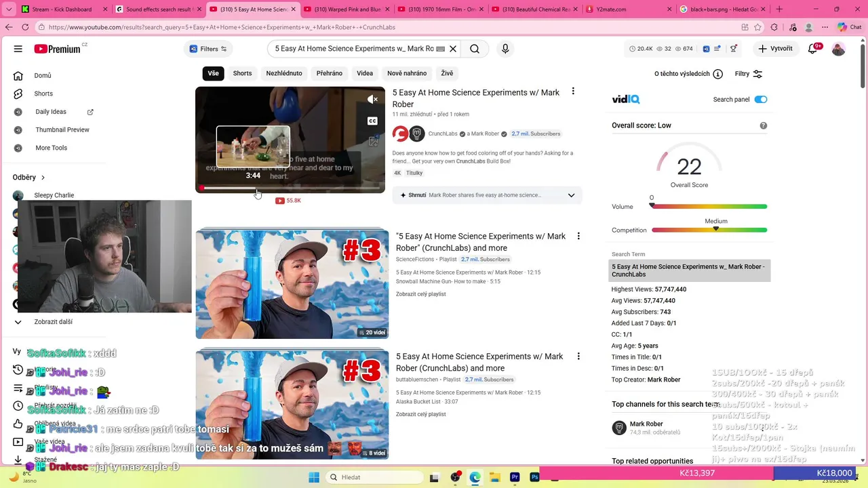The height and width of the screenshot is (488, 868).
Task: Click the vidIQ Competition score bar
Action: point(709,230)
